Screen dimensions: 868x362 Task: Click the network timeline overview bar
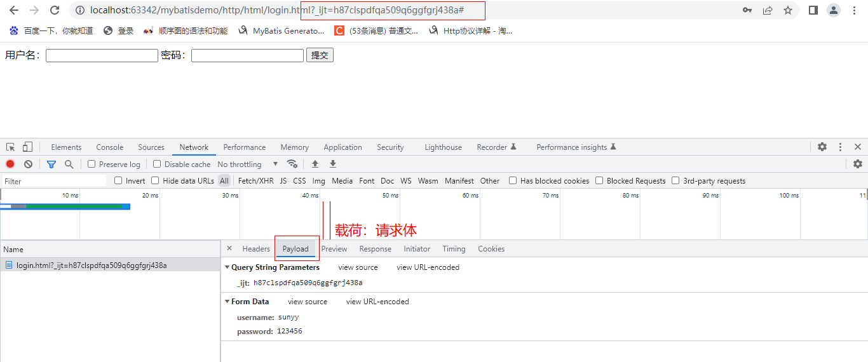(x=65, y=206)
